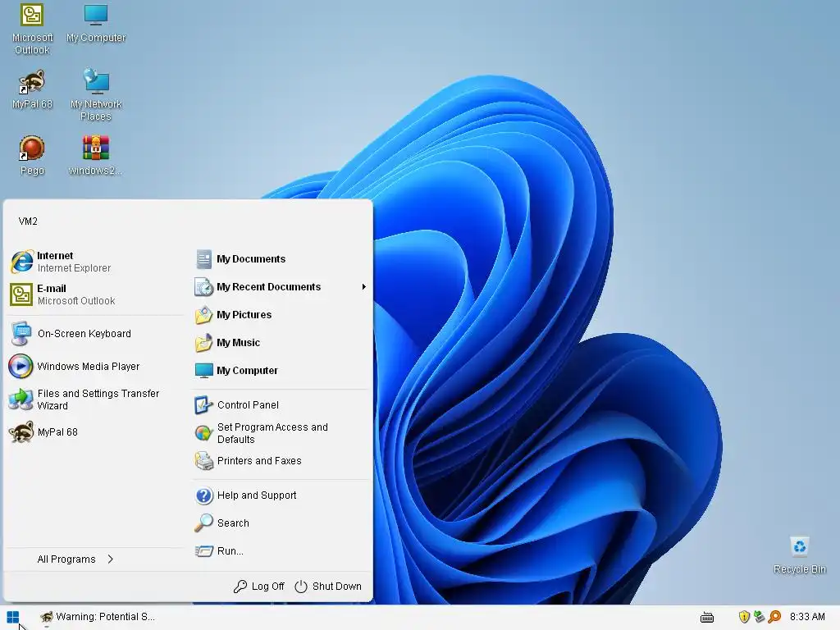The width and height of the screenshot is (840, 630).
Task: Click the orange magnifier tray icon
Action: (x=774, y=617)
